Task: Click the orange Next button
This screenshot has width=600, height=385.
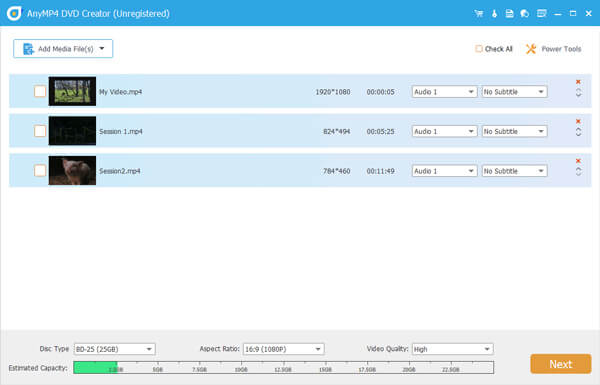Action: coord(561,364)
